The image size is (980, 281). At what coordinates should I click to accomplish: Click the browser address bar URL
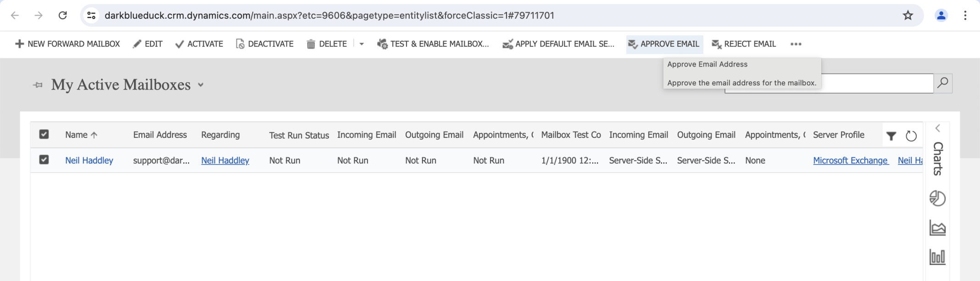coord(329,16)
